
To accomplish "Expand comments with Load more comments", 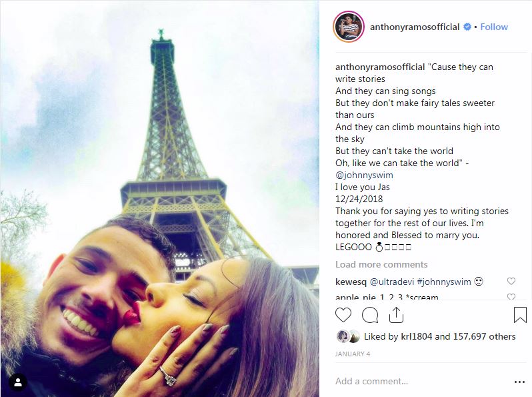I will click(x=381, y=264).
